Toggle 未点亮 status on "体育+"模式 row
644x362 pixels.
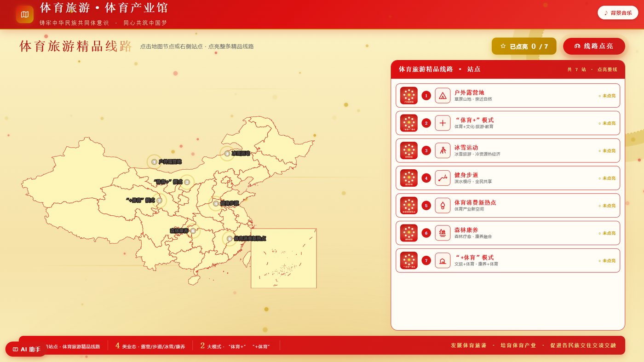coord(607,123)
